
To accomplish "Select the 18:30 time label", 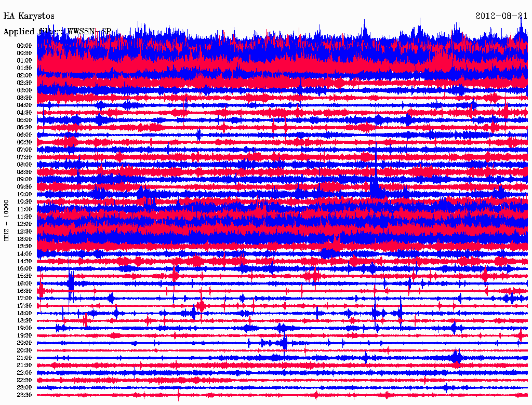I will [24, 320].
